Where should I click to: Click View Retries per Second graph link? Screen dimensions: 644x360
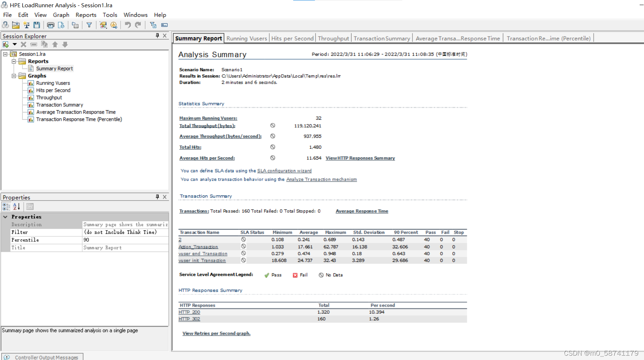(x=216, y=334)
